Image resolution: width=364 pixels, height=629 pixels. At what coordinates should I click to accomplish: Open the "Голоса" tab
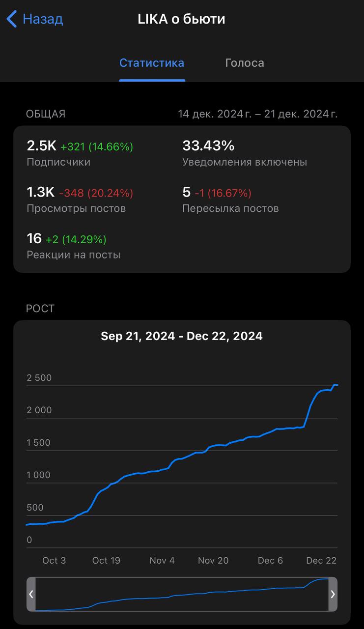click(245, 63)
